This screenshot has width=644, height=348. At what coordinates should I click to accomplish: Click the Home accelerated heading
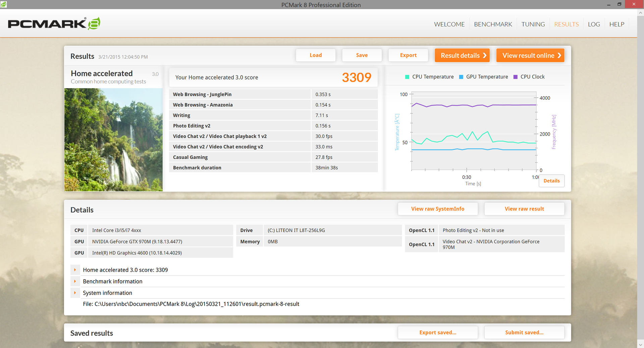click(x=102, y=73)
